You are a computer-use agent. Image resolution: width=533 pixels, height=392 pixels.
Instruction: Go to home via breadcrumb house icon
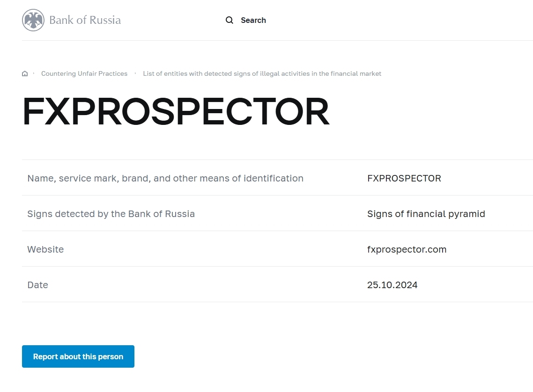point(25,73)
